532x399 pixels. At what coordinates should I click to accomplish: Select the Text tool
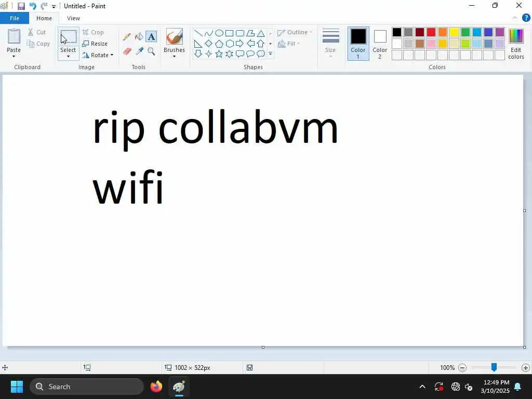[151, 36]
